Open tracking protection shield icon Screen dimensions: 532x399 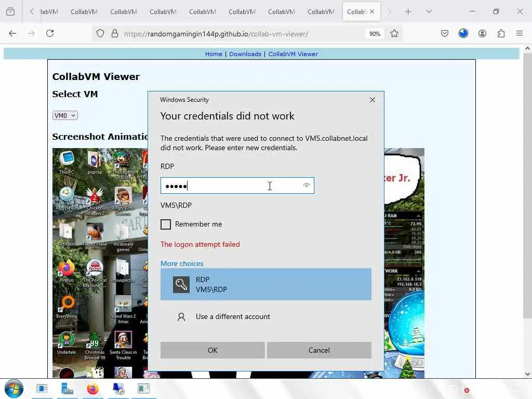tap(100, 34)
